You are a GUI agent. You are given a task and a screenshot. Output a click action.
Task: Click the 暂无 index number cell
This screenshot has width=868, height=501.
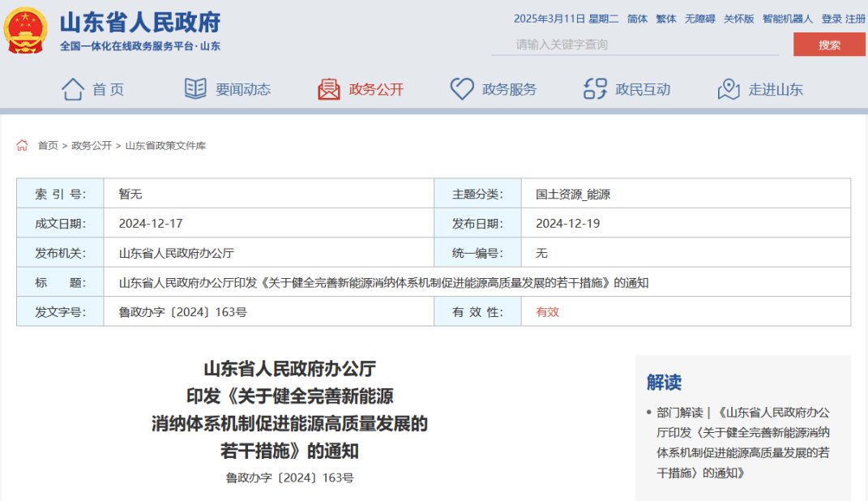[x=269, y=194]
